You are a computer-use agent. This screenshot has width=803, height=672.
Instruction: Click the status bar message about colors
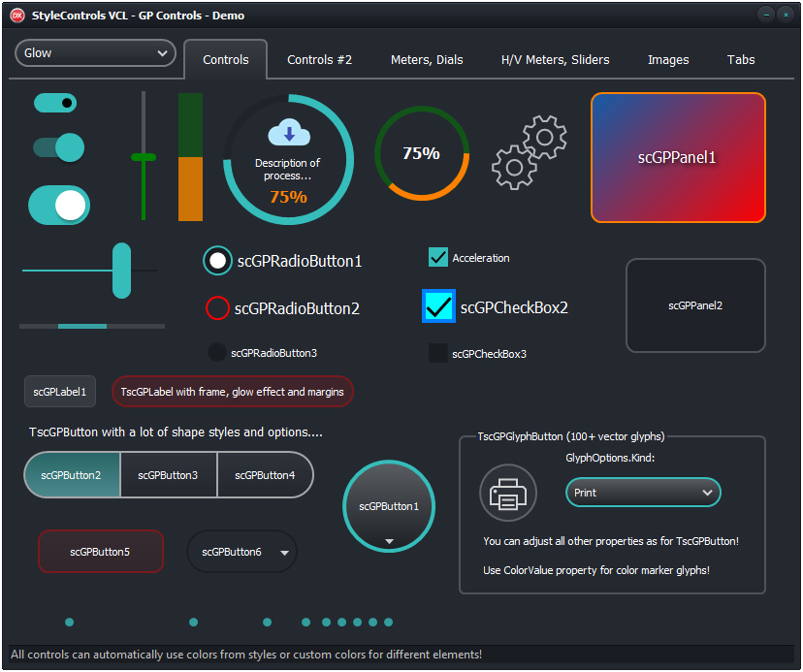coord(246,655)
